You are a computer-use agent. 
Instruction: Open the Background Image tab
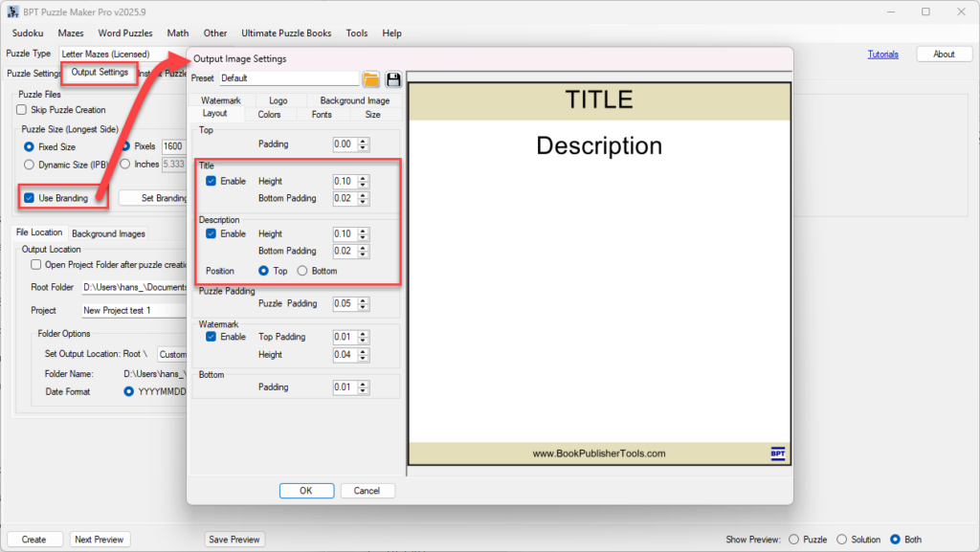pyautogui.click(x=354, y=100)
